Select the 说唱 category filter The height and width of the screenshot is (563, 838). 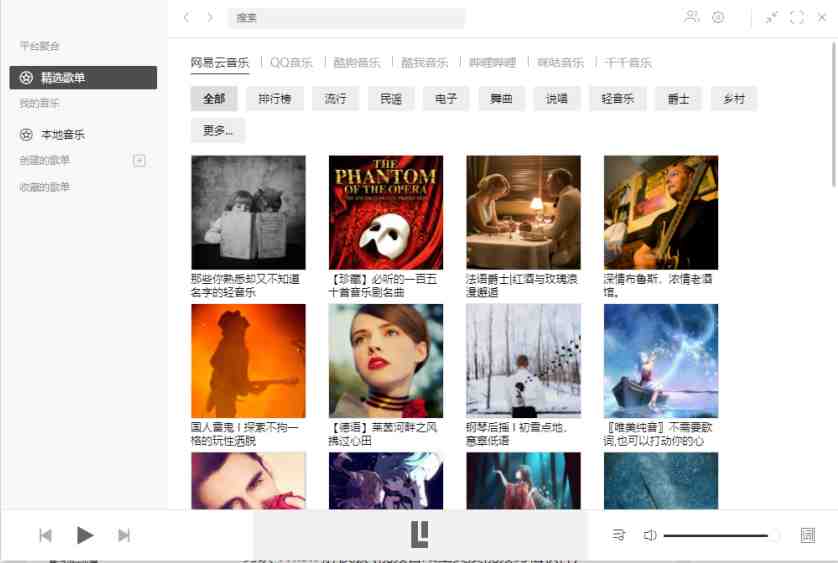point(556,98)
